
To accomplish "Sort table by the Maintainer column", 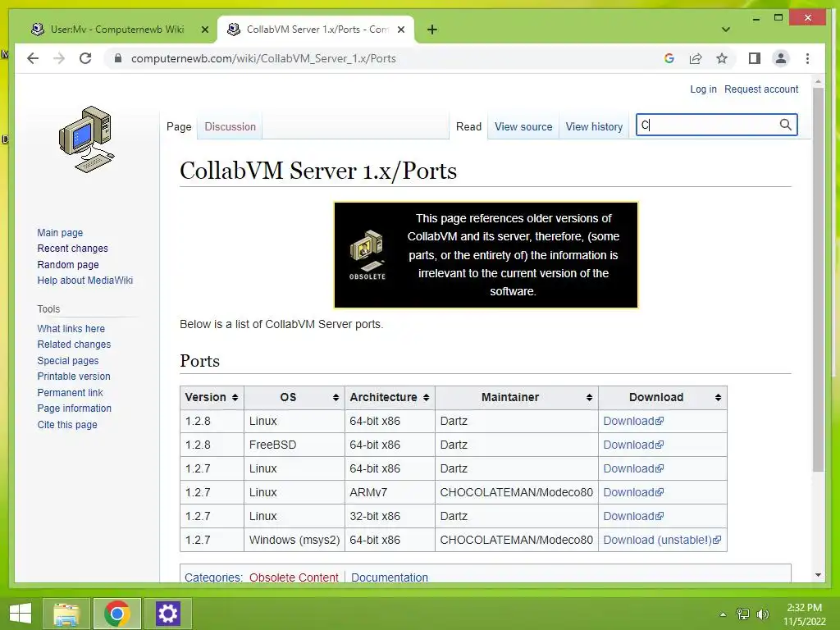I will (517, 398).
